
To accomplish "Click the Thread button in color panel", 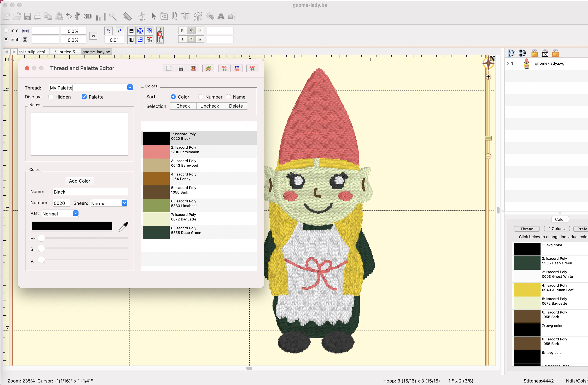I will [x=527, y=229].
